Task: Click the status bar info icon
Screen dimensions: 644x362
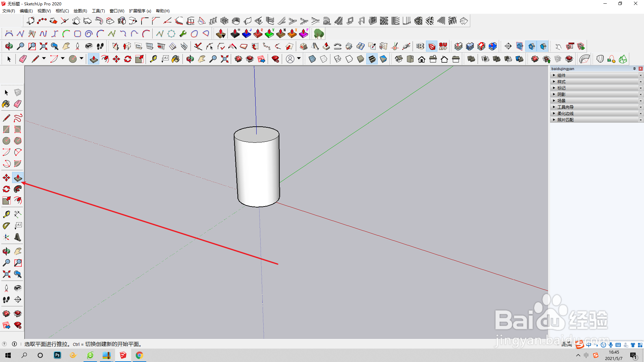Action: click(14, 344)
